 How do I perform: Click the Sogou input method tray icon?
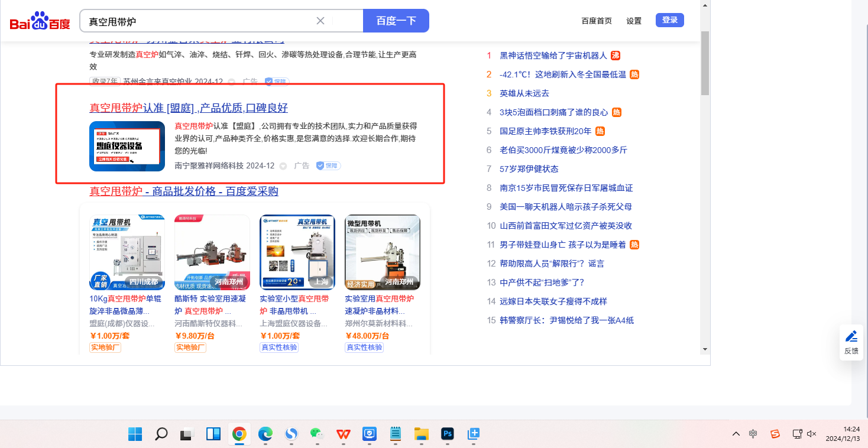(x=775, y=434)
